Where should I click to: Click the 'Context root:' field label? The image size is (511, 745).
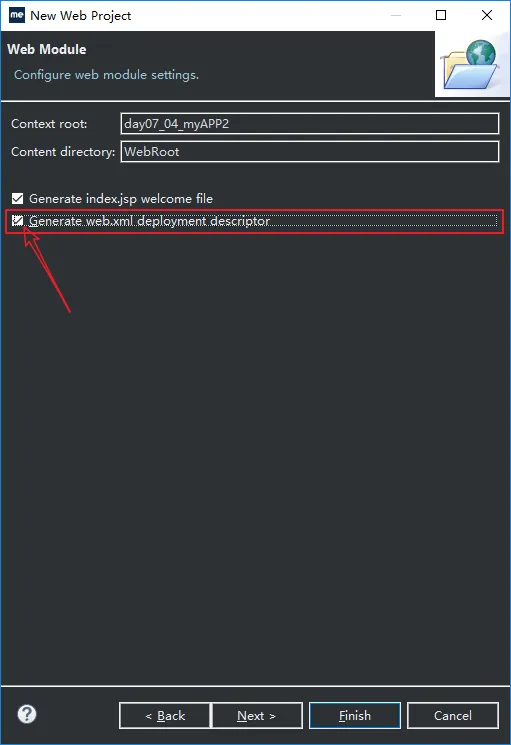click(x=49, y=124)
